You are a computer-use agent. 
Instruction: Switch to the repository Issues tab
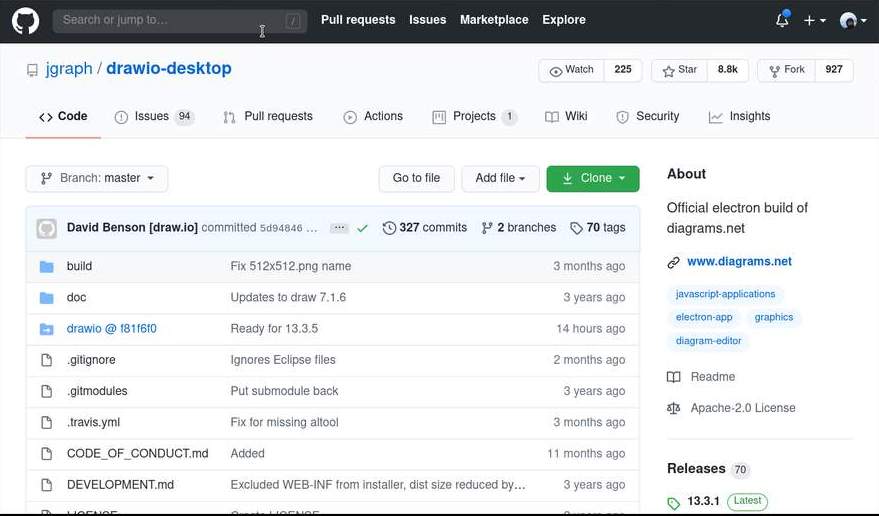[154, 117]
